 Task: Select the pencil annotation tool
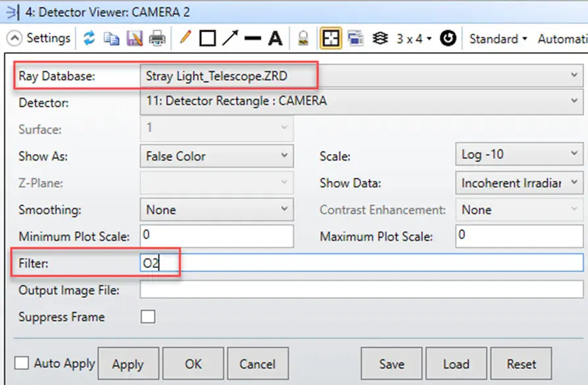185,38
